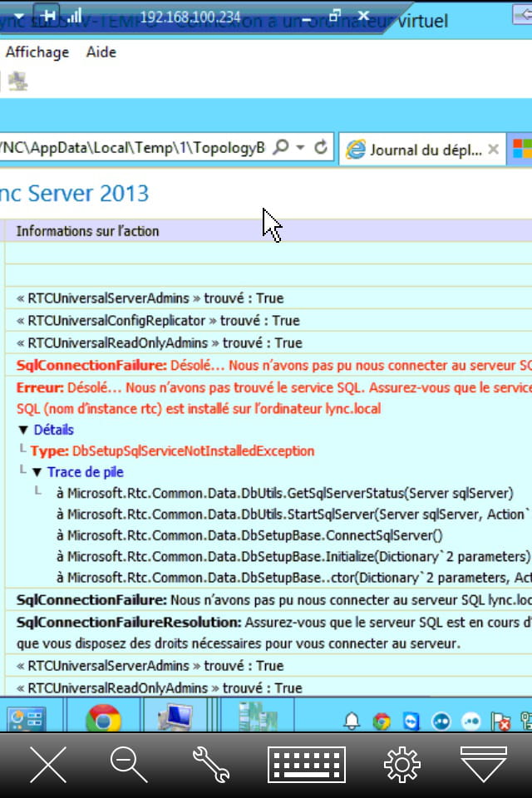Click the DbSetupBase.Initialize stack trace line
Screen dimensions: 532x798
[293, 556]
